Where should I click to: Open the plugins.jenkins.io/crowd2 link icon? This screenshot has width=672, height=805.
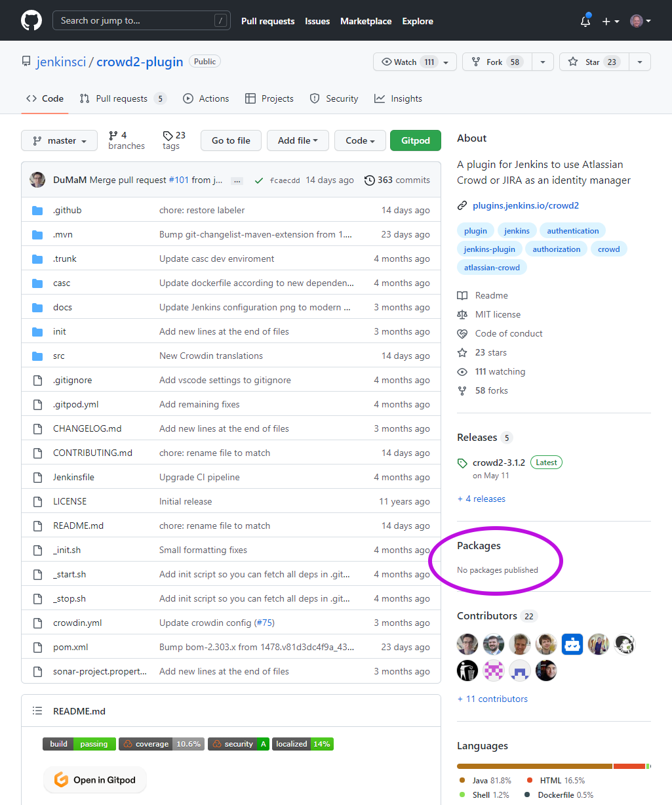(462, 205)
